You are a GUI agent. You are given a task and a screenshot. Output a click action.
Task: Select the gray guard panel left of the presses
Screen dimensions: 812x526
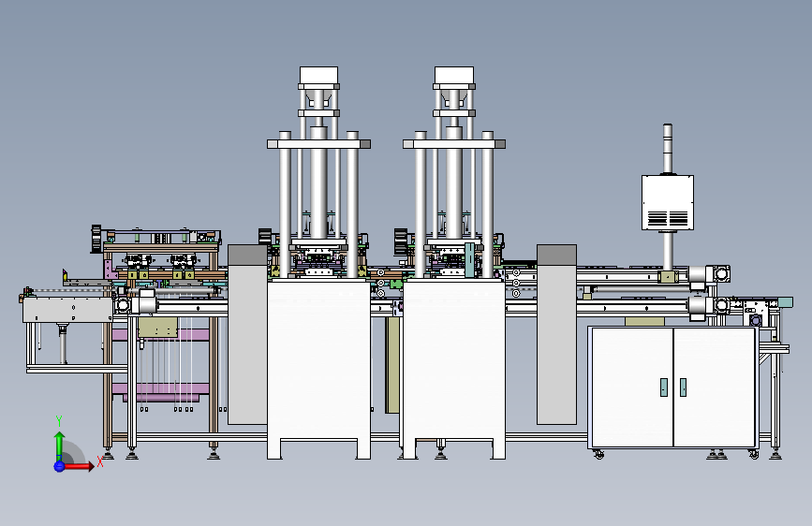[x=247, y=334]
